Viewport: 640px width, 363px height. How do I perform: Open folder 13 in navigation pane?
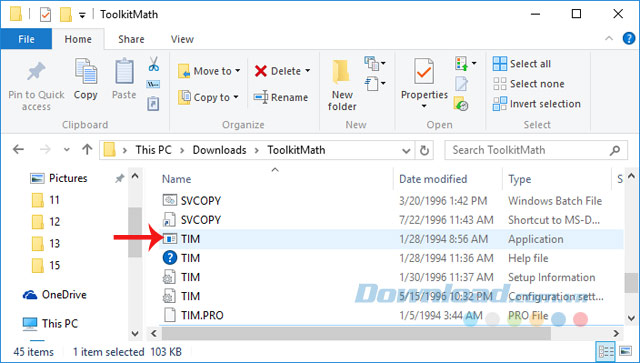[46, 244]
